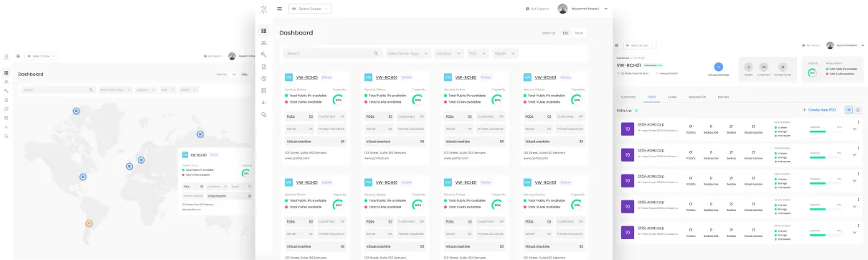Select Map view toggle in left map window
Image resolution: width=868 pixels, height=260 pixels.
click(245, 74)
